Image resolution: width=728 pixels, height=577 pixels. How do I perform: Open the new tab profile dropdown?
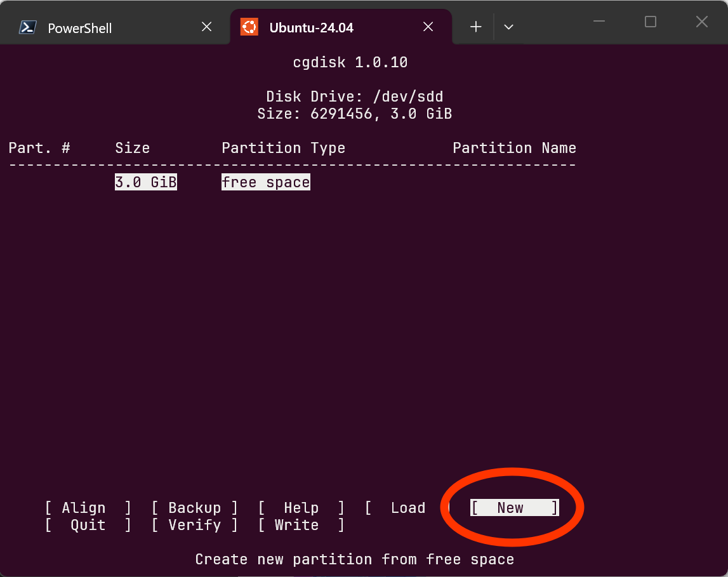tap(508, 27)
